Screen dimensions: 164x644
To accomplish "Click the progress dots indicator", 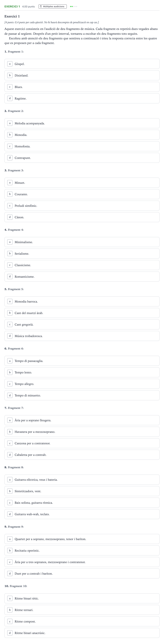I will pos(74,6).
